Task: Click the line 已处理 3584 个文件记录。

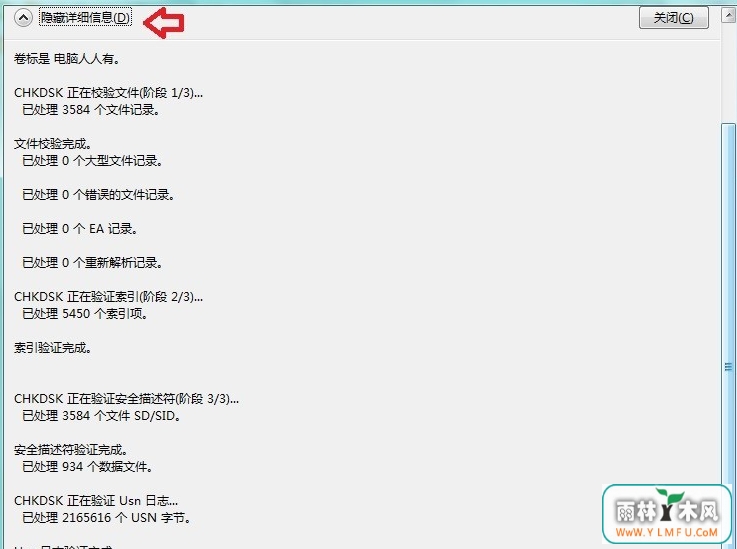Action: coord(91,110)
